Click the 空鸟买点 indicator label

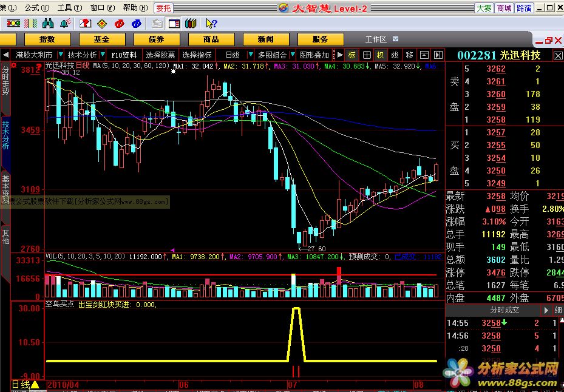pyautogui.click(x=59, y=304)
